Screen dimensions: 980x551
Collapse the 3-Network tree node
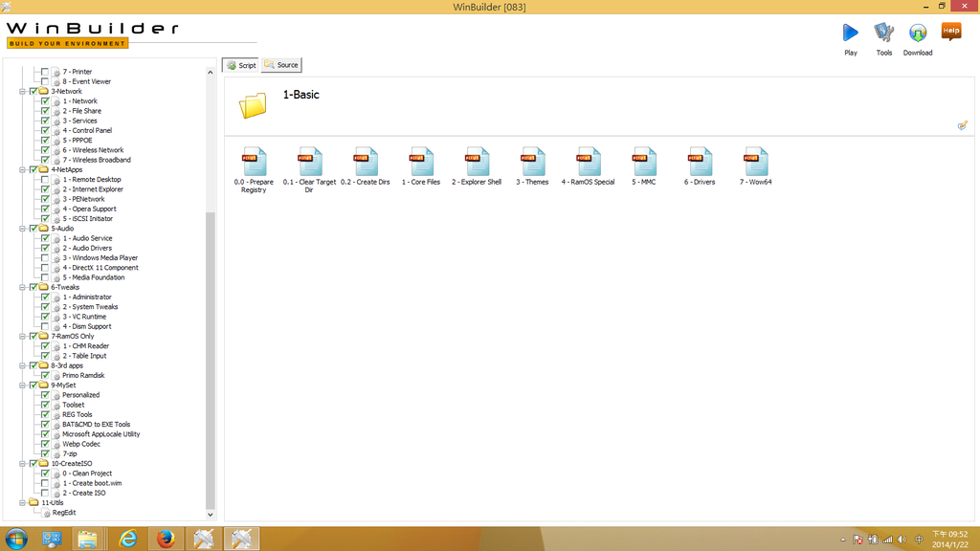(23, 91)
